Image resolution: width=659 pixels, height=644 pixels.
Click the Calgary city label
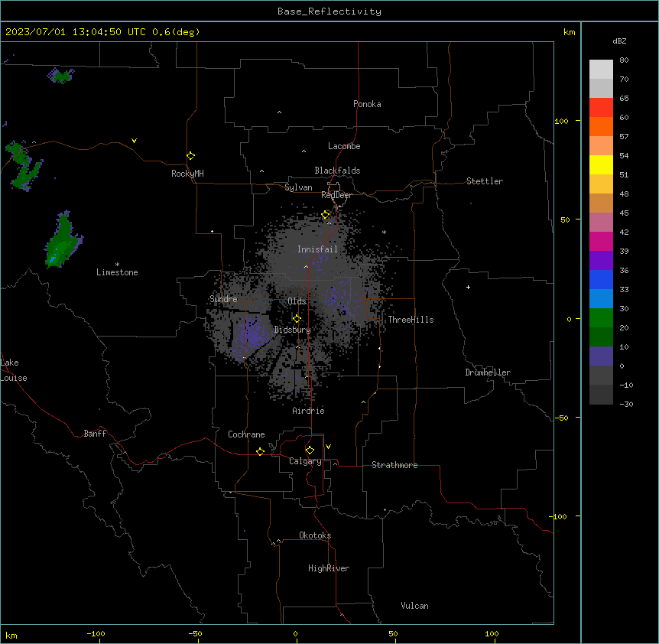(305, 461)
